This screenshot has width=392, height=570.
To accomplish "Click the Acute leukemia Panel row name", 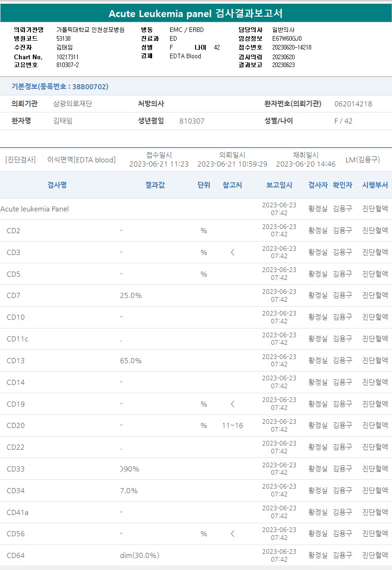I will 35,209.
